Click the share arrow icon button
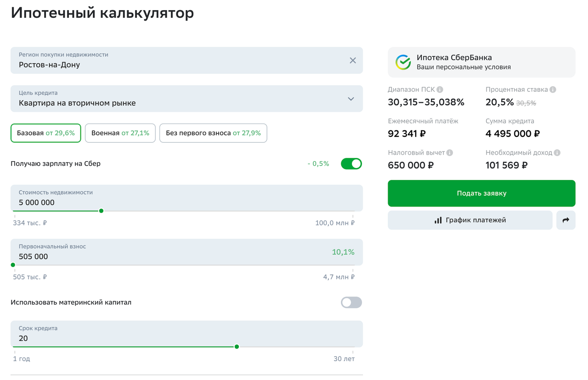The width and height of the screenshot is (588, 380). (566, 220)
